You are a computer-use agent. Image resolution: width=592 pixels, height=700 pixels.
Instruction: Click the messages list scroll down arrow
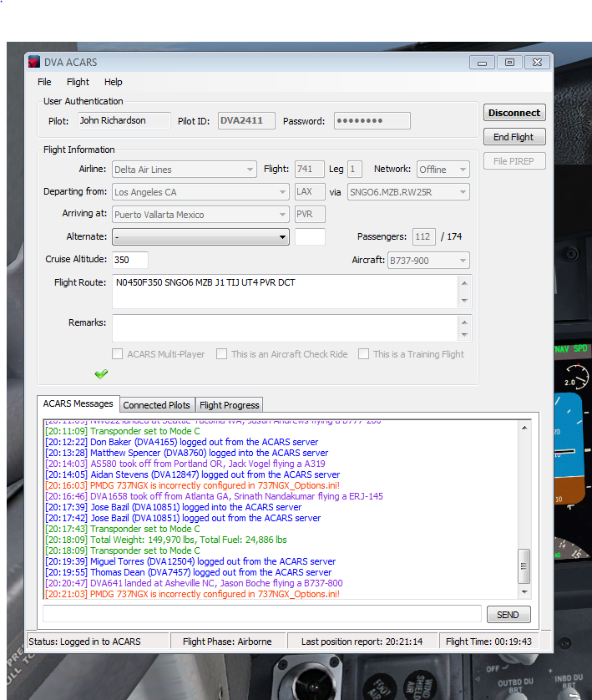524,592
